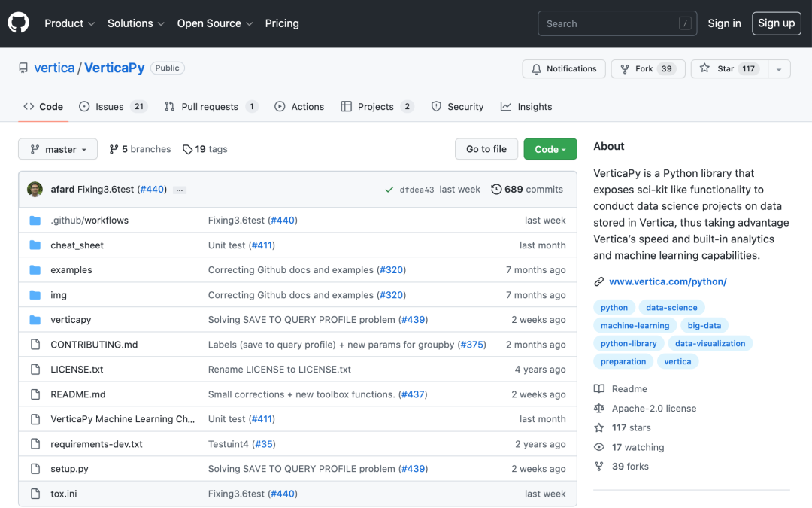Click the file icon for LICENSE.txt
This screenshot has width=812, height=508.
35,370
